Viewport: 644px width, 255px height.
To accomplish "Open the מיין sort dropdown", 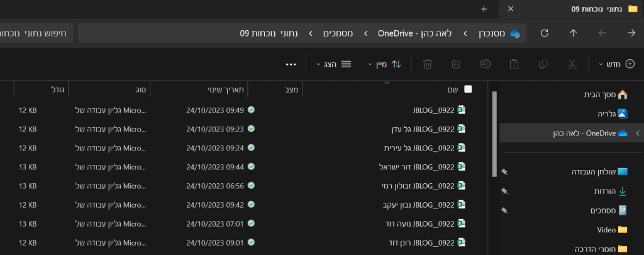I will (x=384, y=64).
